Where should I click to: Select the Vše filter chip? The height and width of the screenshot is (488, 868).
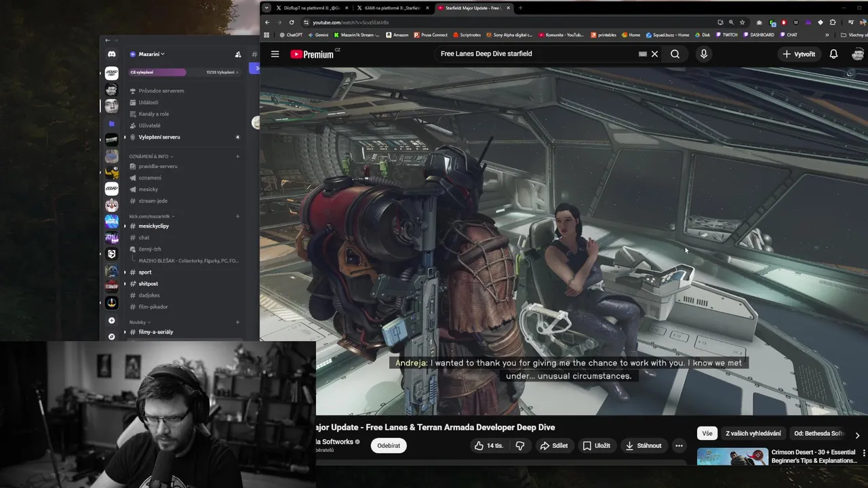coord(707,433)
